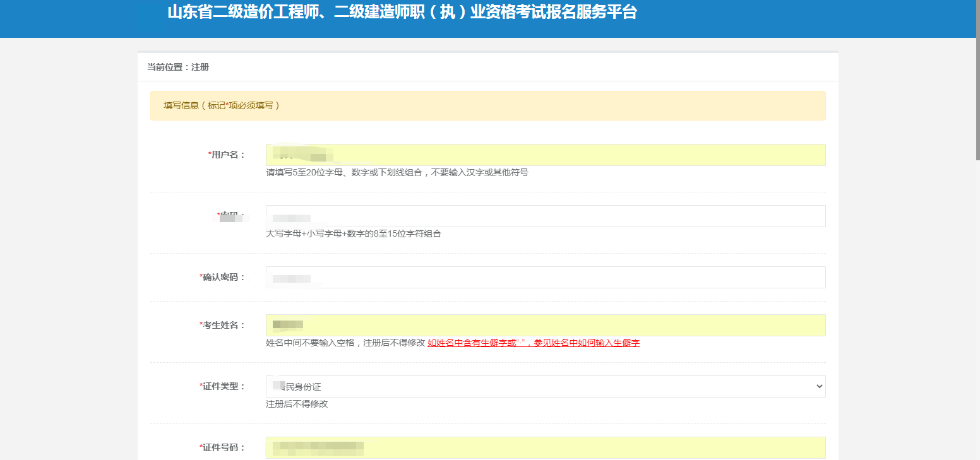
Task: Click the 当前位置：注册 breadcrumb text
Action: 165,66
